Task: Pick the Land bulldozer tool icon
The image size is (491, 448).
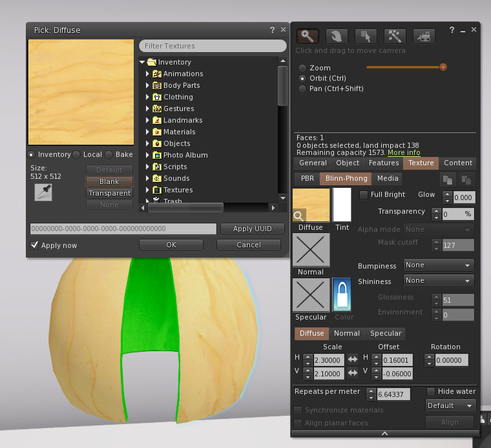Action: click(x=424, y=36)
